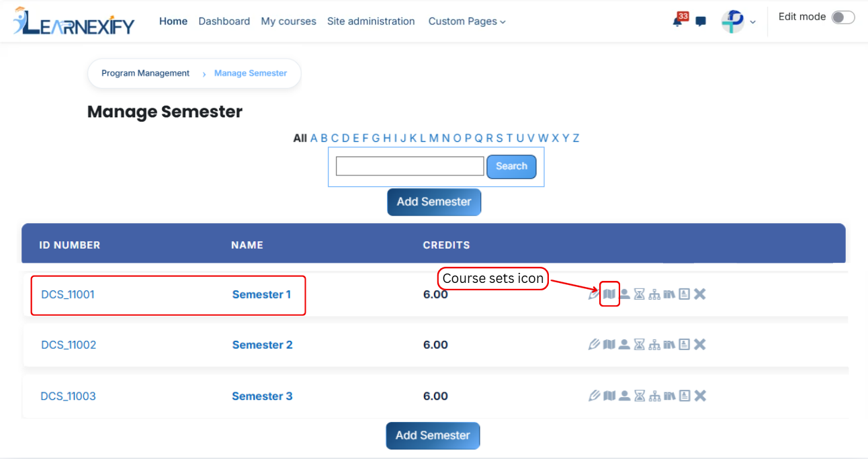This screenshot has width=868, height=459.
Task: Click the CREDITS column header
Action: click(x=446, y=245)
